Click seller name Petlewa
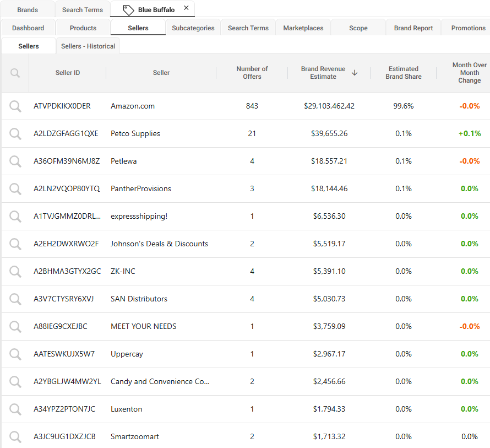490x448 pixels. click(123, 161)
